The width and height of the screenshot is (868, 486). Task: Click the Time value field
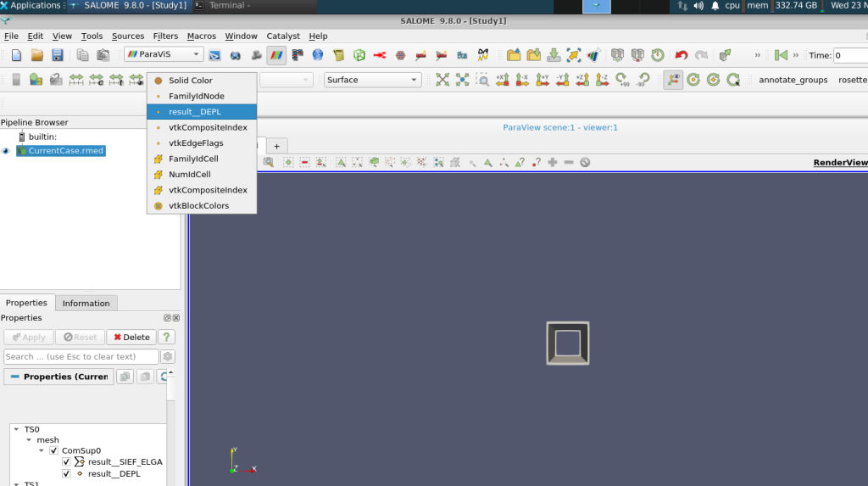(851, 55)
